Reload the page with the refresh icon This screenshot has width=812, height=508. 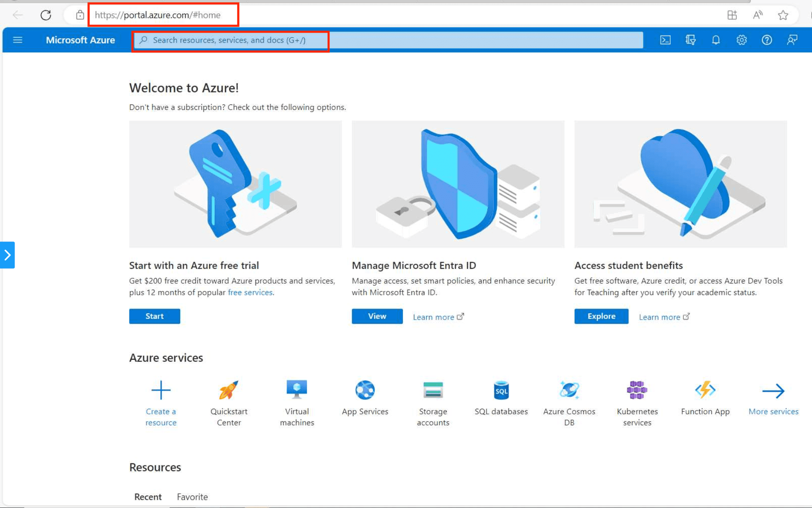click(x=46, y=15)
